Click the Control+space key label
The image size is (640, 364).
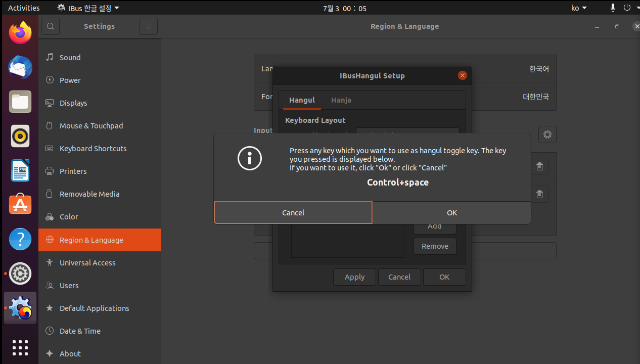[x=398, y=183]
